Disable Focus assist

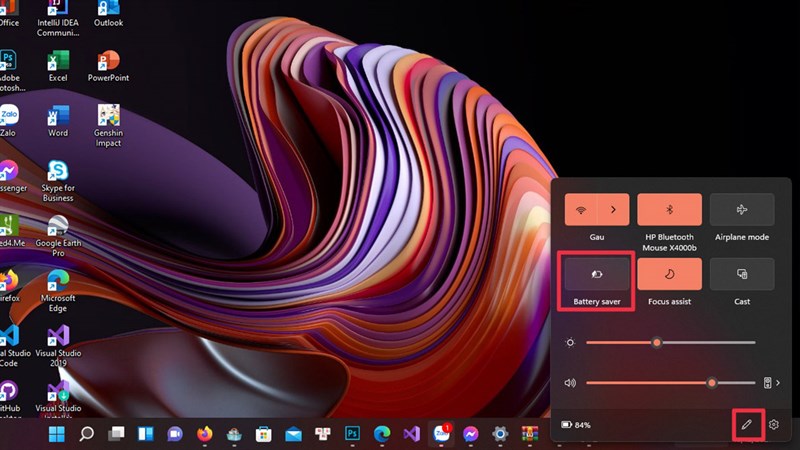point(669,274)
